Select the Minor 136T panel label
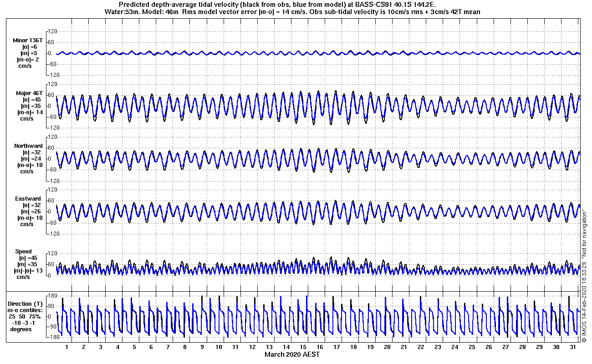The image size is (592, 364). tap(28, 40)
